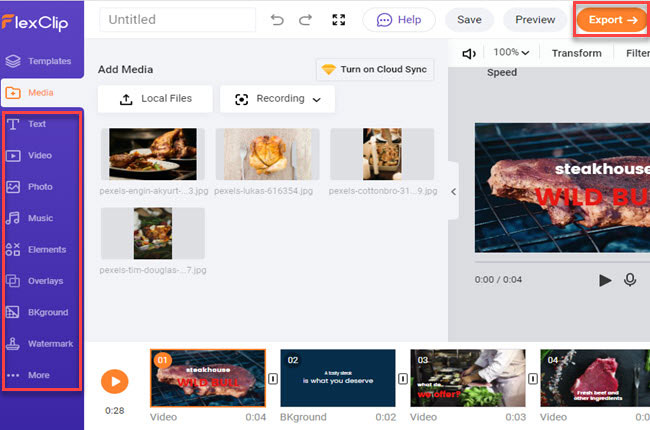Viewport: 650px width, 430px height.
Task: Select the second storyboard scene thumbnail
Action: [338, 378]
